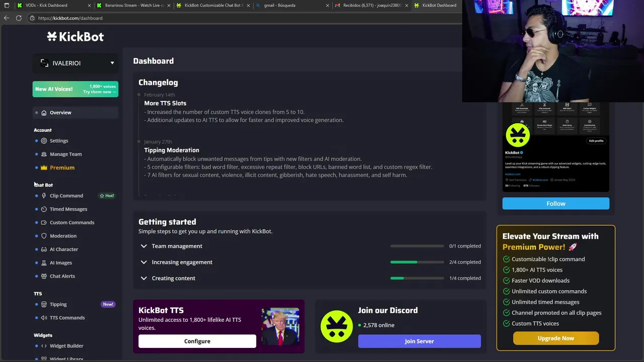Click the browser back arrow
Image resolution: width=644 pixels, height=362 pixels.
coord(7,18)
